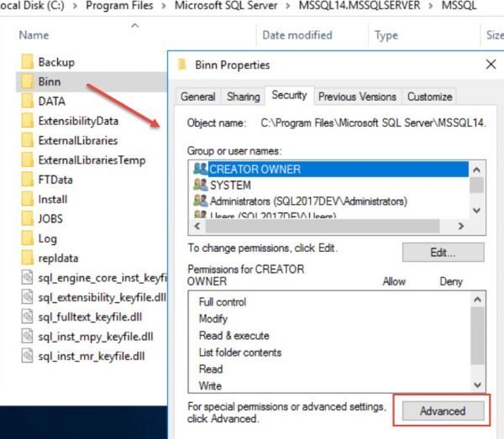Image resolution: width=504 pixels, height=439 pixels.
Task: Click the sql_inst_mr_keyfile.dll file icon
Action: click(x=26, y=356)
